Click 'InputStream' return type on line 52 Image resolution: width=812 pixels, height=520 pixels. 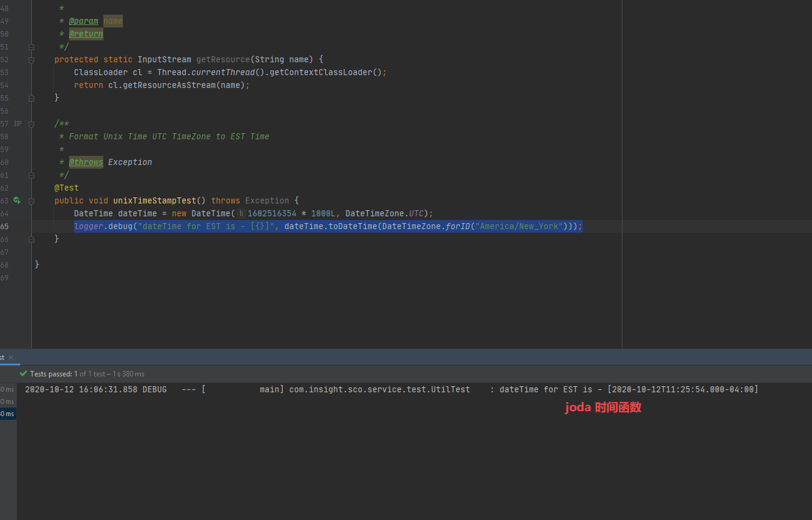coord(164,59)
